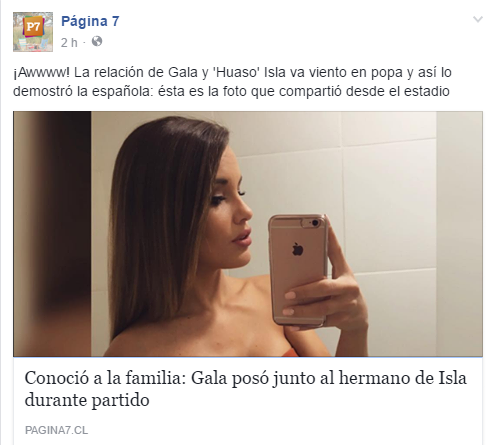Click the PAGINA7.CL source domain

tap(56, 430)
